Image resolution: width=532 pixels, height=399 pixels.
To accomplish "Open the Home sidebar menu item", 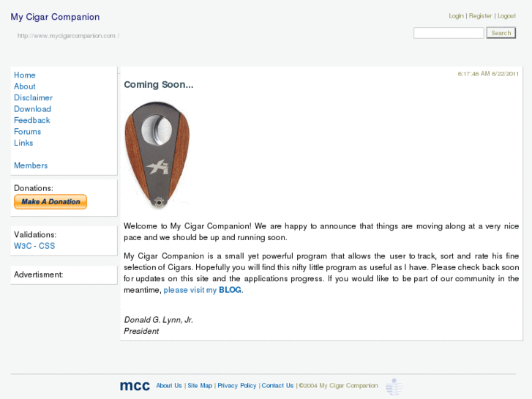I will (x=25, y=75).
